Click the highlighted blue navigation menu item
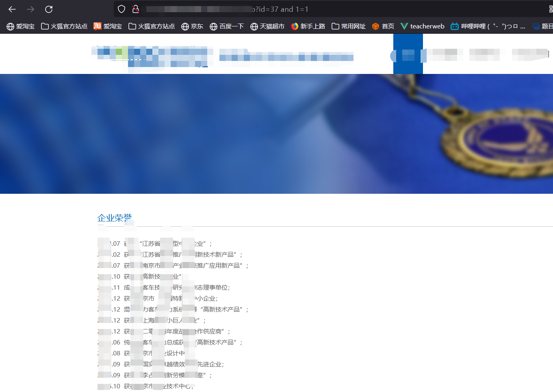Viewport: 553px width, 392px height. click(408, 54)
